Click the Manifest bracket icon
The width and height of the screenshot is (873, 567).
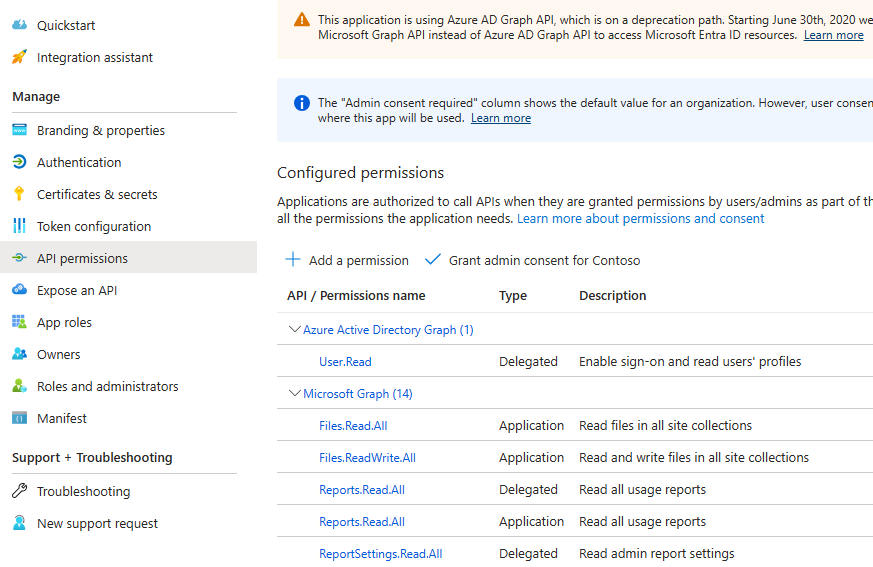[19, 418]
